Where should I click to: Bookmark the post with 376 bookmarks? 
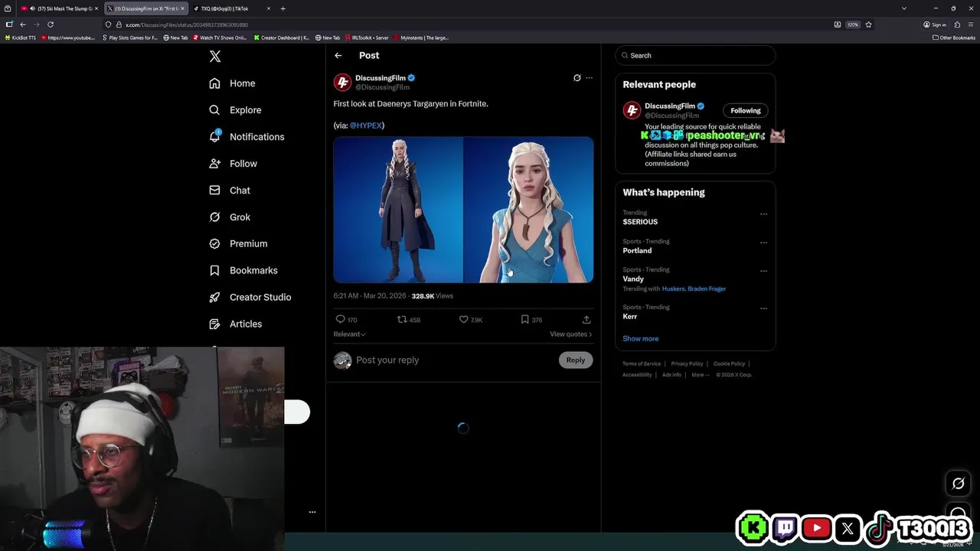tap(524, 320)
